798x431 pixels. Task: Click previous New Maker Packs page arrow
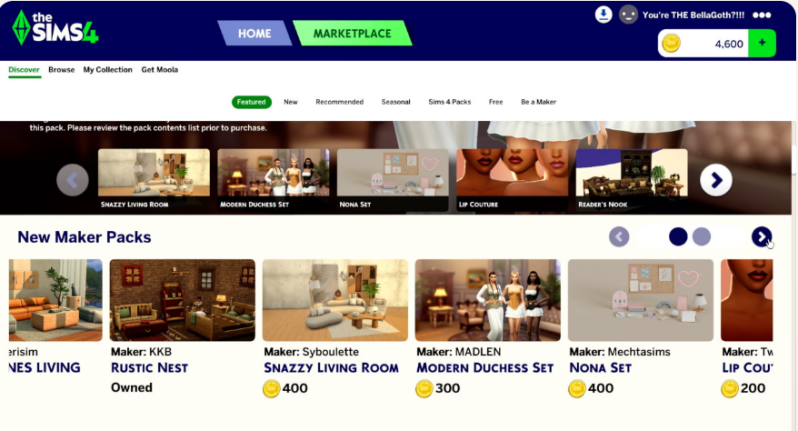tap(619, 237)
